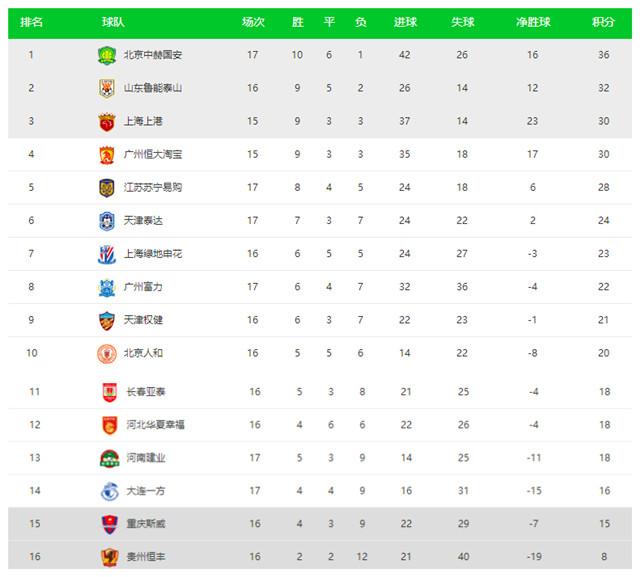The image size is (640, 577).
Task: Click the 排名 header label
Action: 31,22
